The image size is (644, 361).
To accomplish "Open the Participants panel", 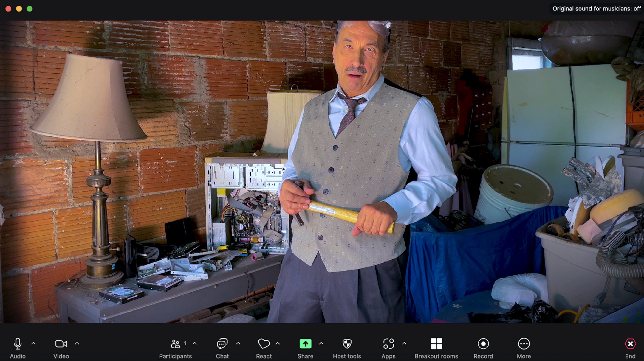I will (175, 344).
